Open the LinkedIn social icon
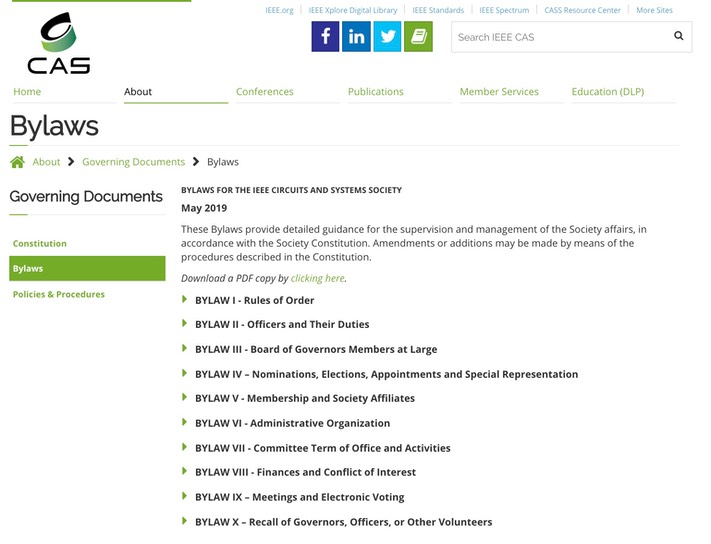The image size is (711, 544). point(356,36)
